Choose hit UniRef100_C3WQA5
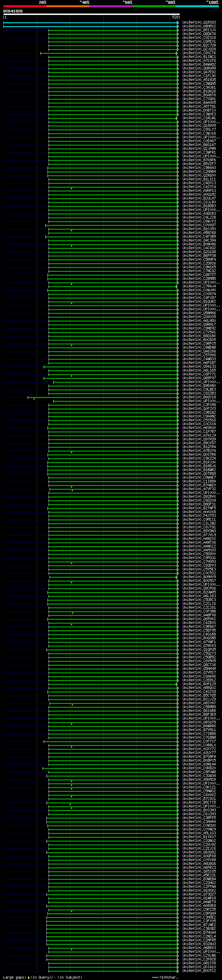 199,83
